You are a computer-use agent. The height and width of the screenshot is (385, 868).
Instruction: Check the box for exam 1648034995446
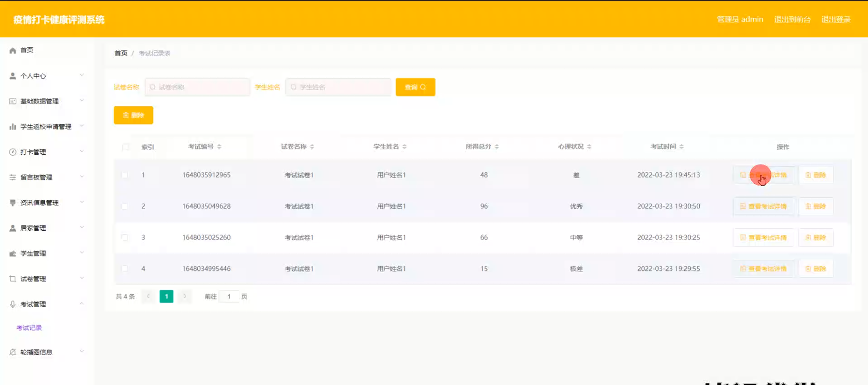(x=125, y=268)
